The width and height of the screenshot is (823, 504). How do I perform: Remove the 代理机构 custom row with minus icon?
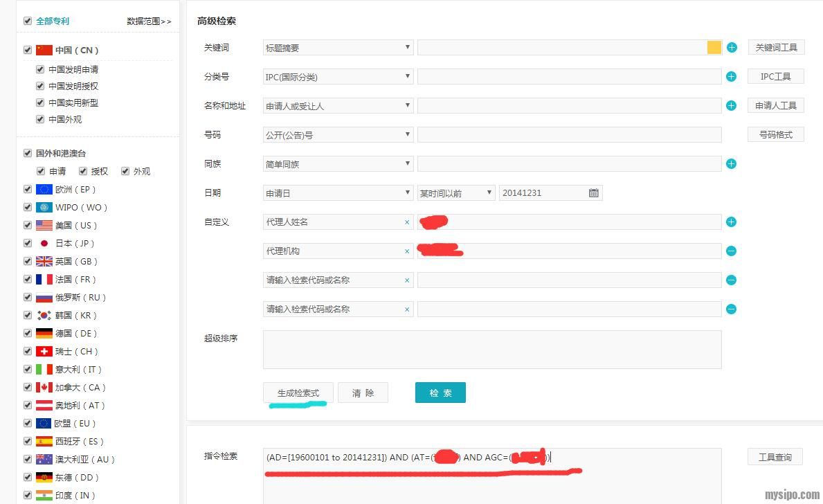[x=731, y=251]
